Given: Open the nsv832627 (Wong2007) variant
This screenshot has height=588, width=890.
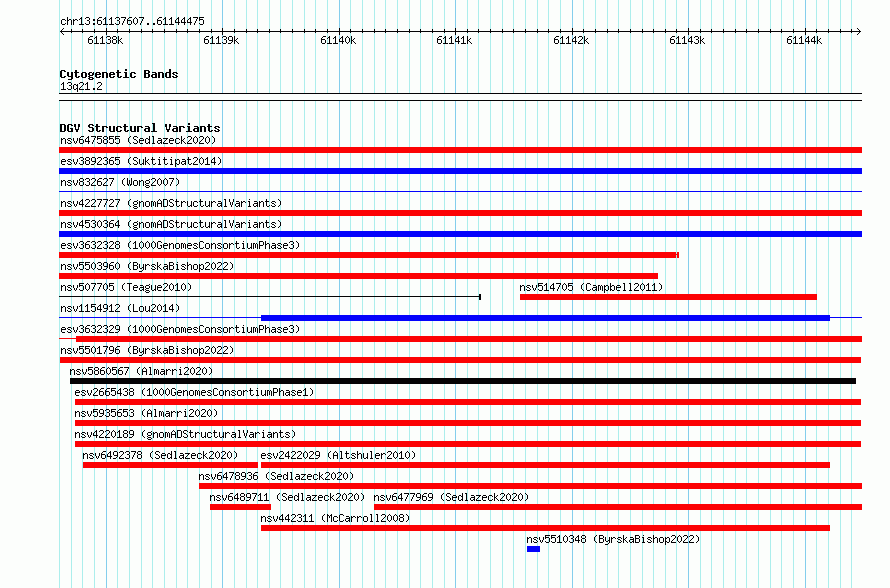Looking at the screenshot, I should click(120, 182).
